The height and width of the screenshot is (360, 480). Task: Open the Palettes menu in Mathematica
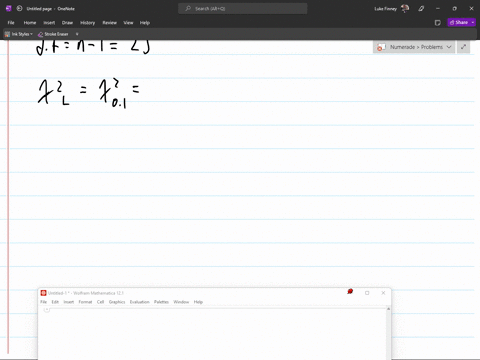tap(161, 302)
